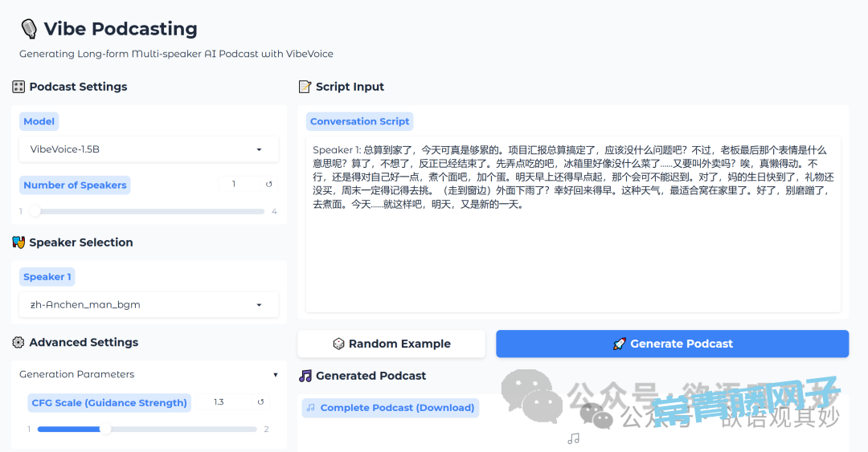
Task: Click the Number of Speakers slider handle
Action: coord(35,212)
